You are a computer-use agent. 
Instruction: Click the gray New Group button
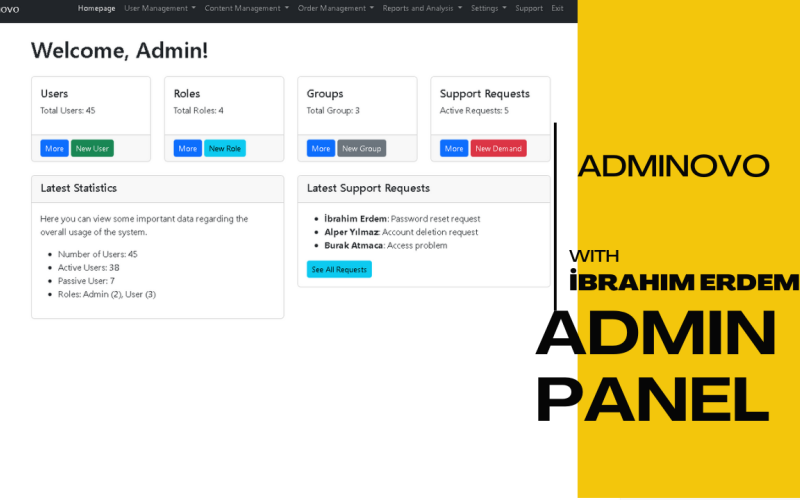click(x=362, y=148)
